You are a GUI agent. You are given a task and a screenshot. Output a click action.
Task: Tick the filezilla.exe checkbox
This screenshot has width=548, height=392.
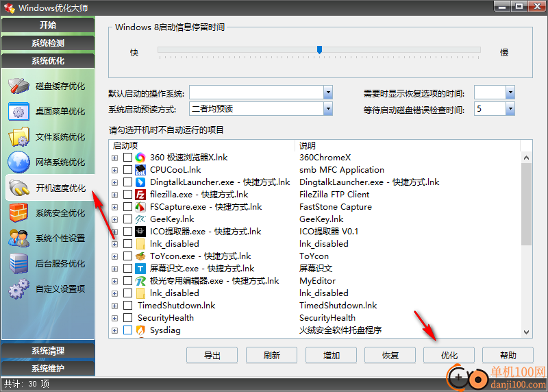tap(128, 195)
